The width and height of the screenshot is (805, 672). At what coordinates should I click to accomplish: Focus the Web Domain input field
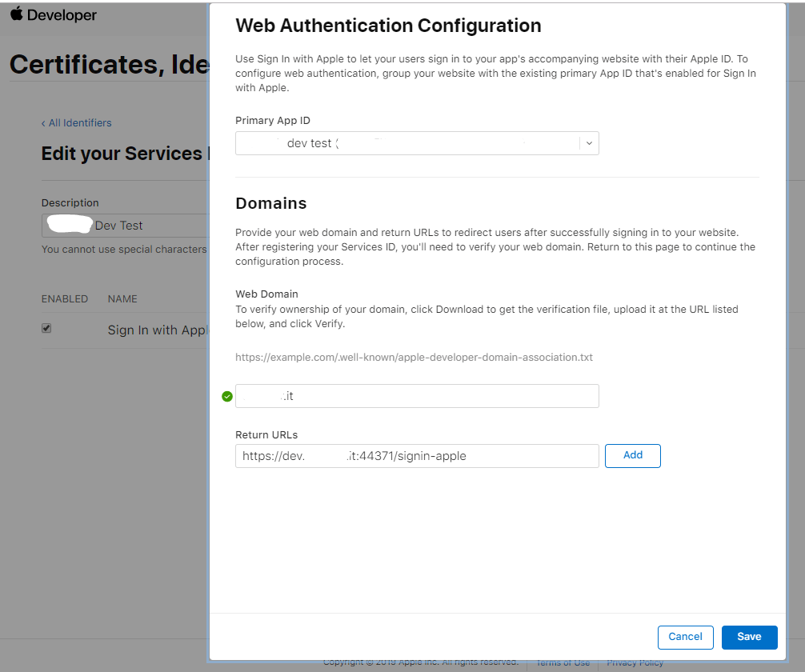tap(417, 396)
